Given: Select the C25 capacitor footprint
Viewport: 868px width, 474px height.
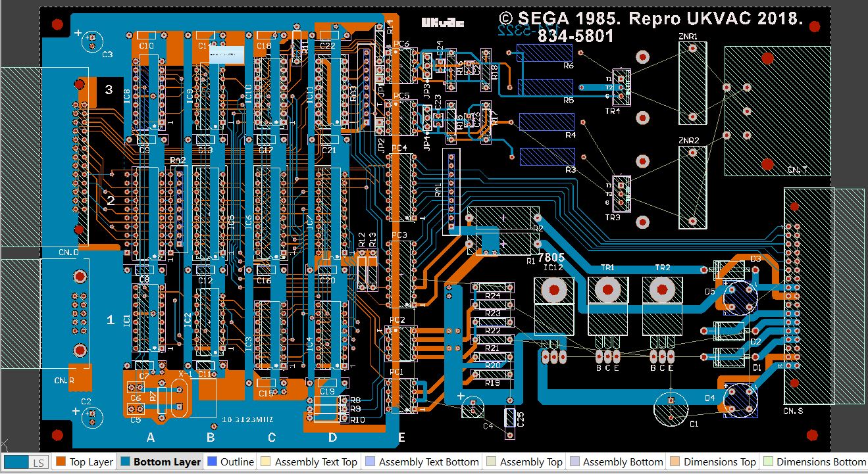Looking at the screenshot, I should coord(510,417).
